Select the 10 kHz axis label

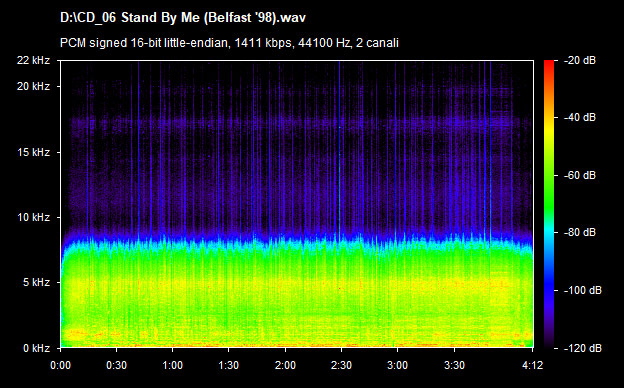(33, 217)
